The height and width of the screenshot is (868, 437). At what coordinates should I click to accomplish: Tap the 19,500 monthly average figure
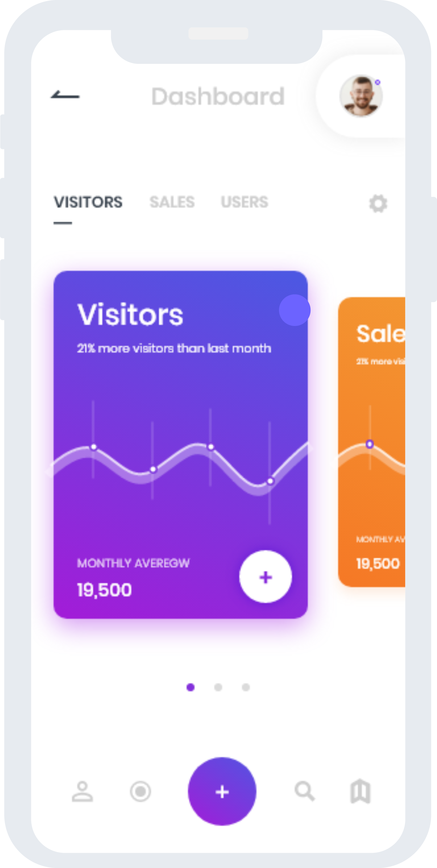103,589
